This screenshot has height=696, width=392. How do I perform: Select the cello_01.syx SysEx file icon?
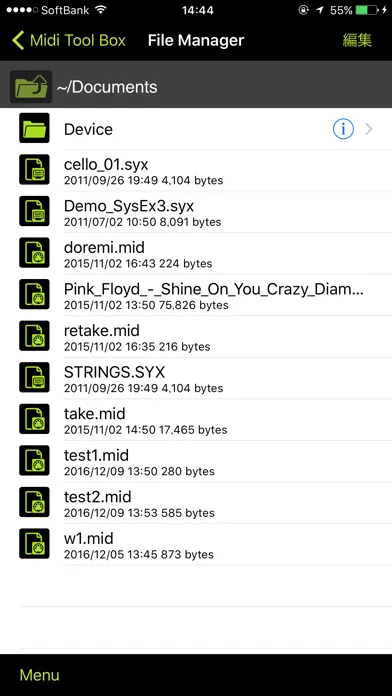(x=34, y=170)
